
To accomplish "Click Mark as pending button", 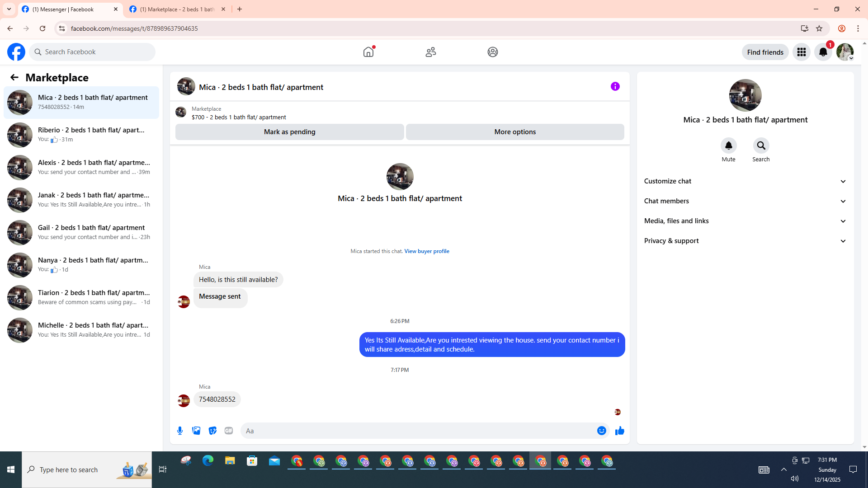I will coord(289,132).
